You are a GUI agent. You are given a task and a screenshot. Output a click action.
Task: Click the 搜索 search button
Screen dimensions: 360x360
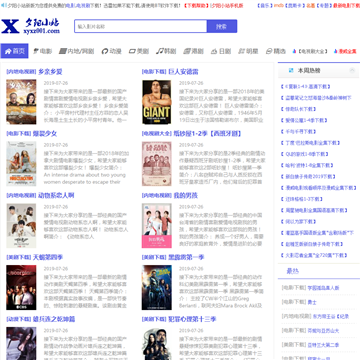pos(222,26)
